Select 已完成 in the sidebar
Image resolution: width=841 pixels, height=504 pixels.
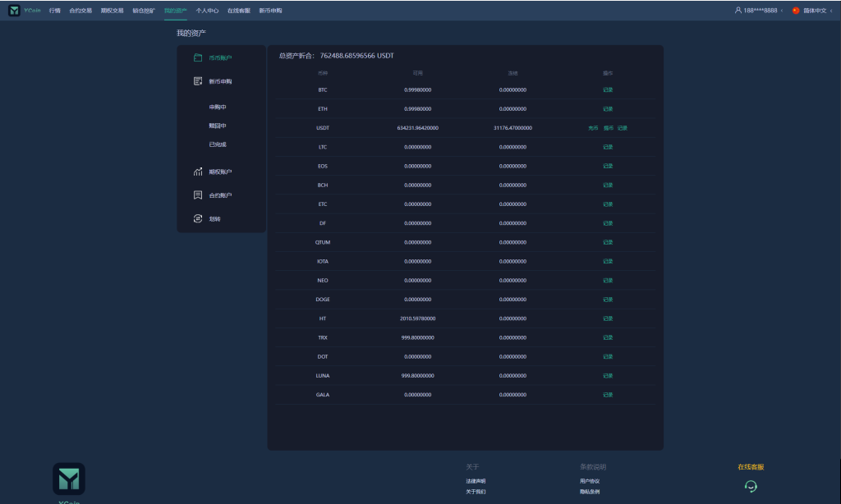coord(218,144)
